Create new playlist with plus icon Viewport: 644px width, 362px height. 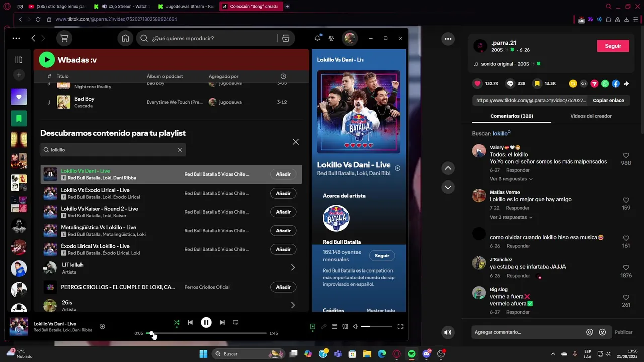(19, 75)
